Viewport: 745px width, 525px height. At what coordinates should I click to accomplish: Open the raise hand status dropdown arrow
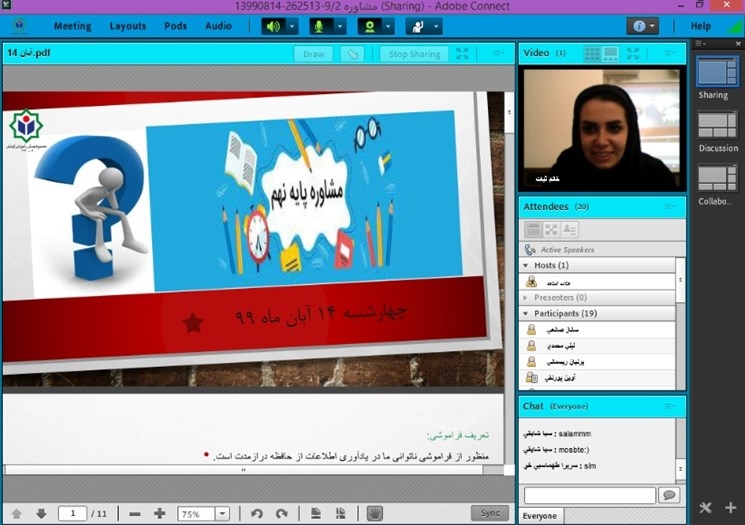point(437,26)
